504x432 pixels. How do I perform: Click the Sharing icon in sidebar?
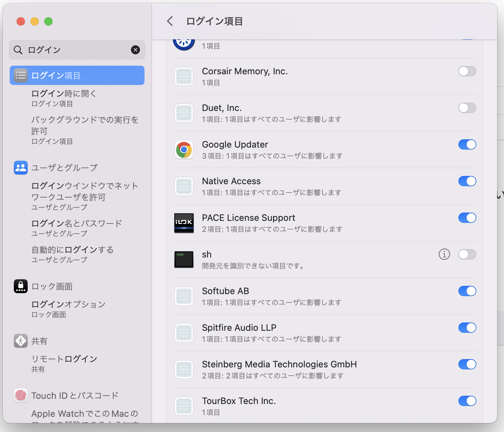[x=21, y=341]
